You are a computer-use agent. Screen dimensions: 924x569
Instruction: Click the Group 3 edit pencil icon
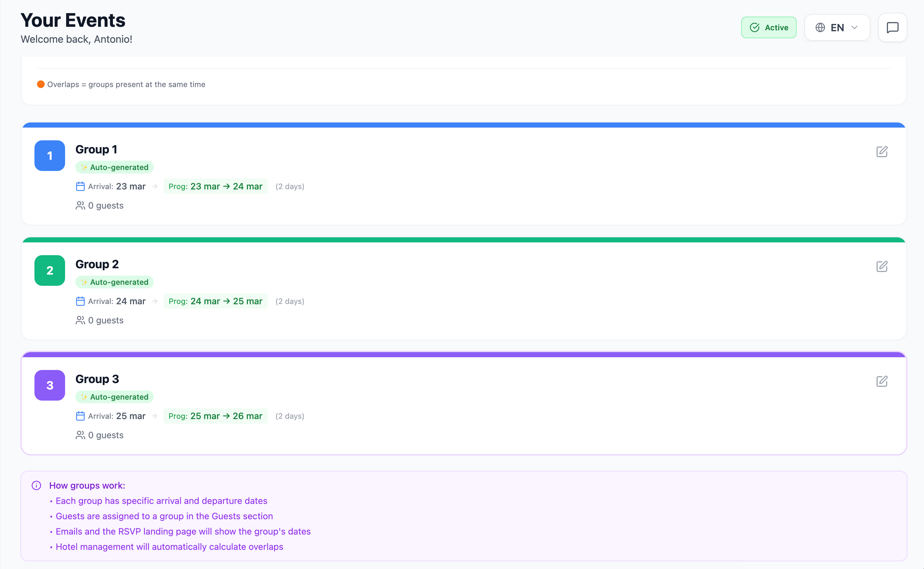882,381
